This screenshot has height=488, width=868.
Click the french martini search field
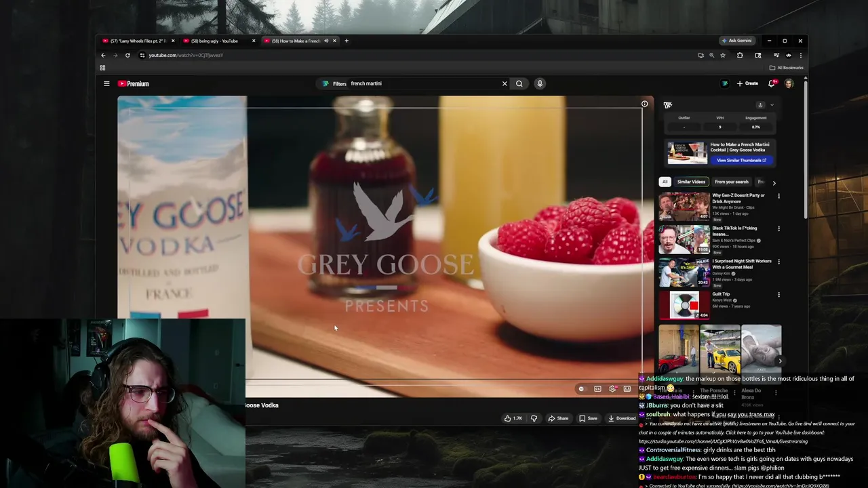[x=424, y=83]
